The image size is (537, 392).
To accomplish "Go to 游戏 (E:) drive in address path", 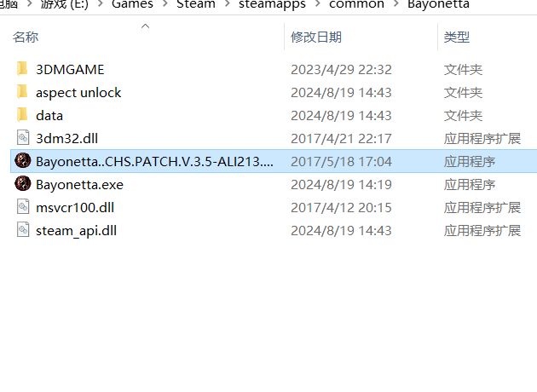I will click(65, 4).
